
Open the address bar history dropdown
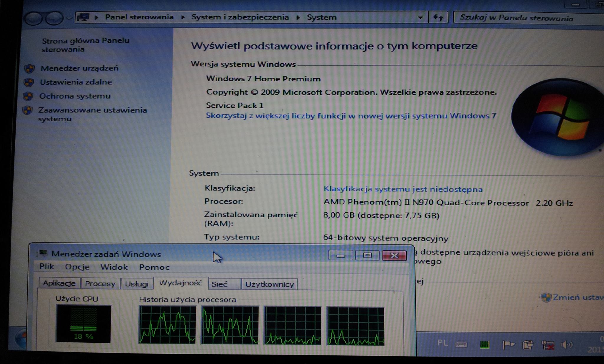(421, 18)
